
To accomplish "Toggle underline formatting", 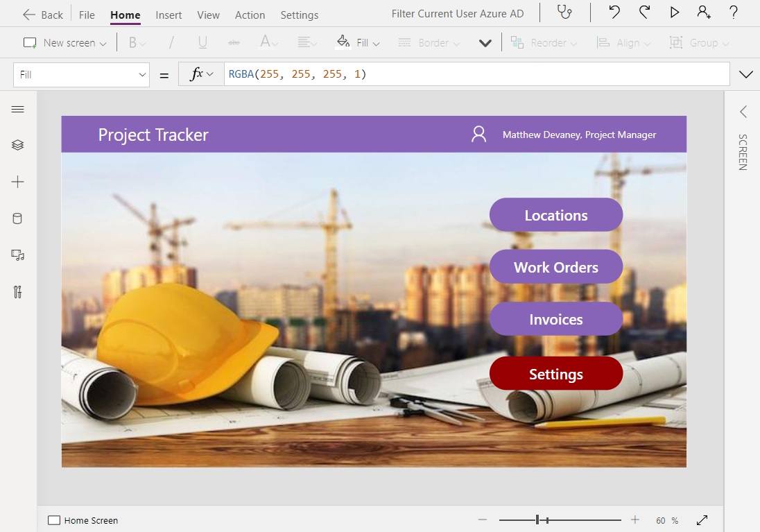I will click(201, 42).
